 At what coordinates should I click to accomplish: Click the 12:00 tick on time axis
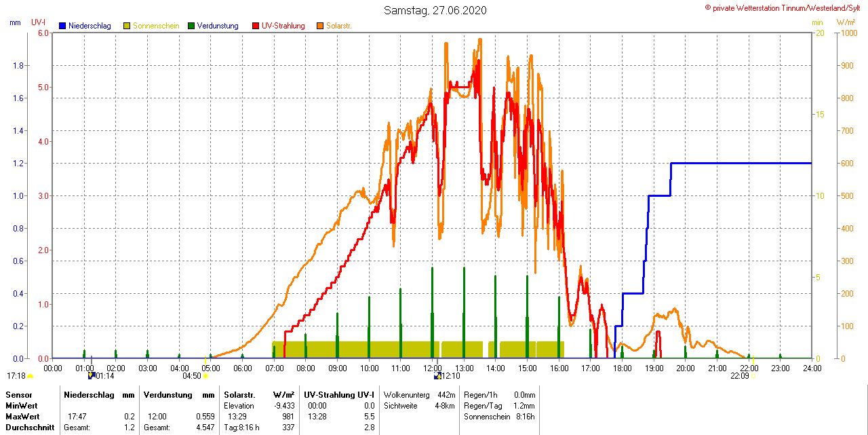click(x=433, y=368)
